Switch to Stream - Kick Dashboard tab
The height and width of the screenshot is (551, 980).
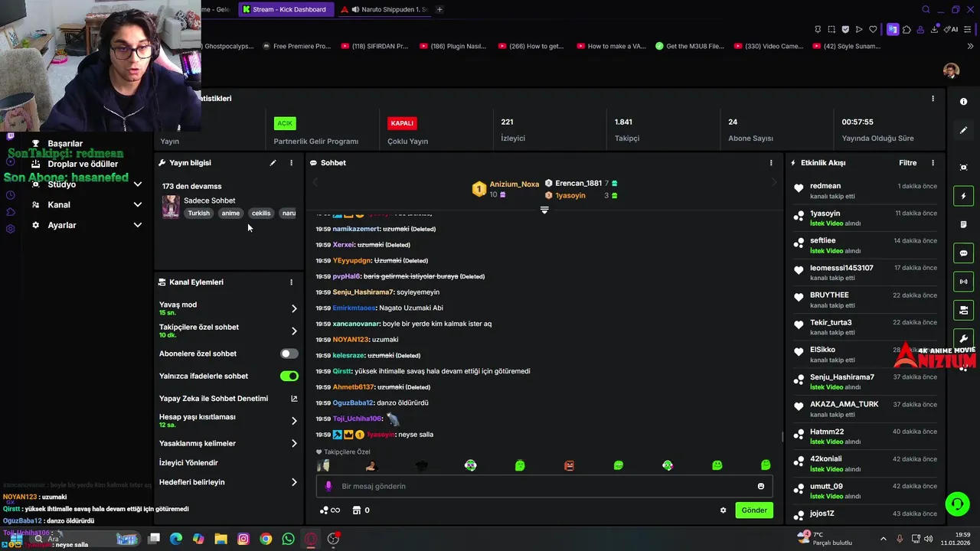click(x=285, y=9)
